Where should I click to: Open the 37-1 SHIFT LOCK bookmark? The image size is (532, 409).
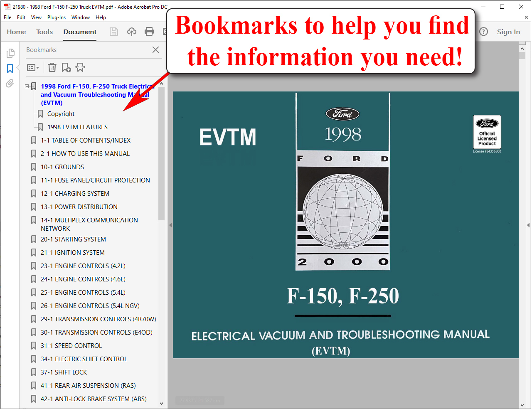click(64, 372)
